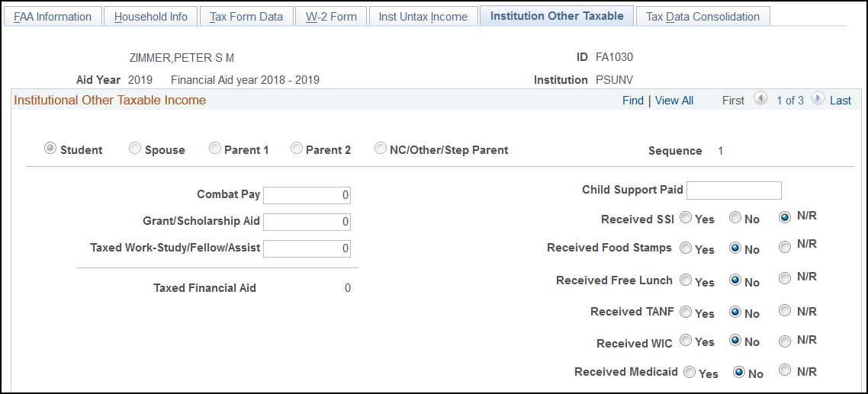Choose NC/Other/Step Parent option
The width and height of the screenshot is (868, 394).
coord(381,149)
